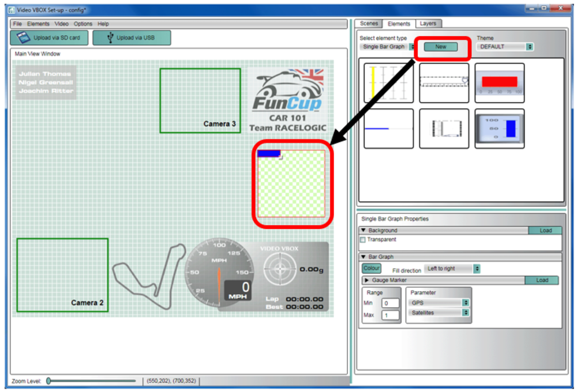Image resolution: width=577 pixels, height=392 pixels.
Task: Select the film-strip style bar graph thumbnail
Action: [x=444, y=129]
